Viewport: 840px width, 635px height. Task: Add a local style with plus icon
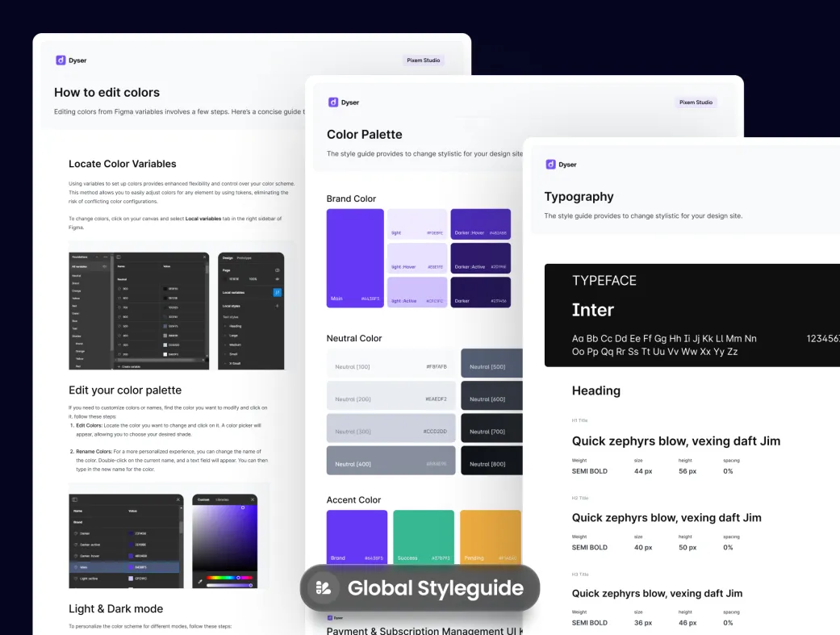278,306
